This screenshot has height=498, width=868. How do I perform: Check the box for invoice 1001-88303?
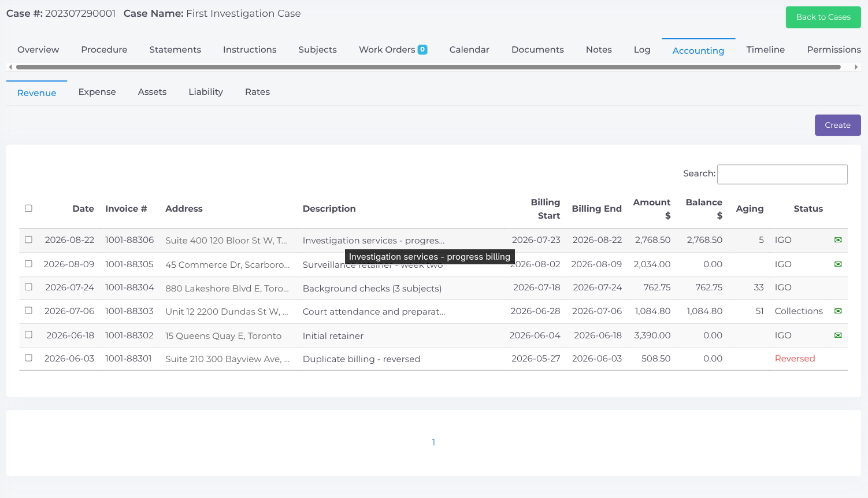point(28,311)
